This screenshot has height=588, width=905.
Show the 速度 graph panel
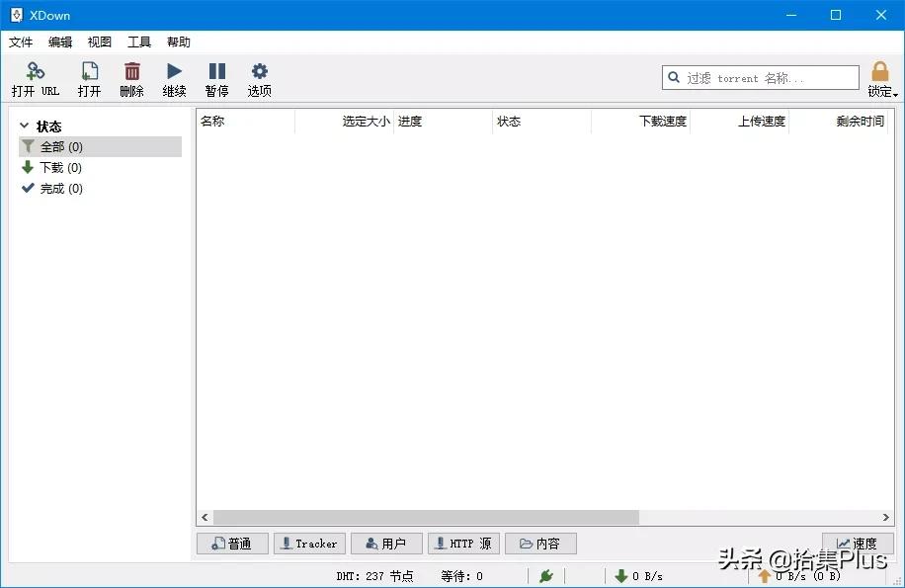[x=858, y=543]
